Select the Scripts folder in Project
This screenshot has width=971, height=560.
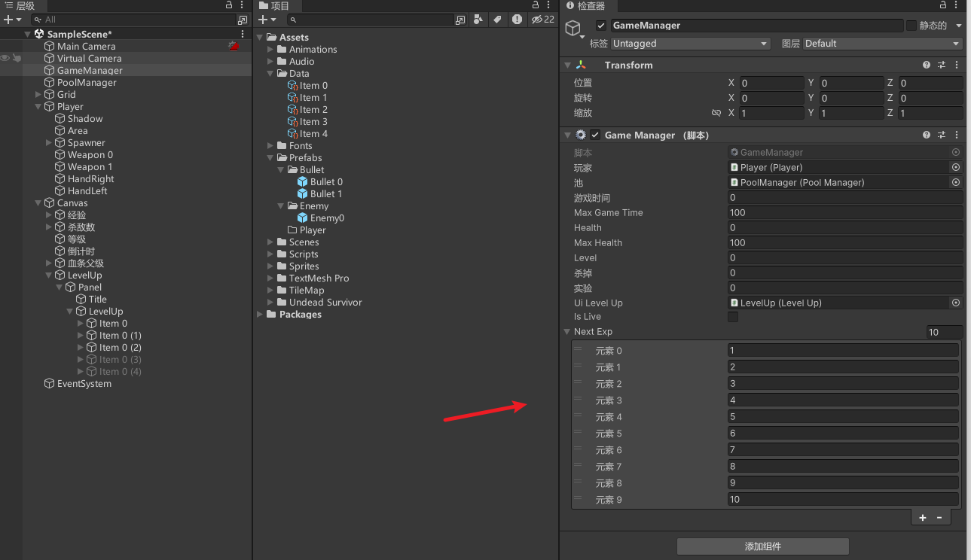304,254
